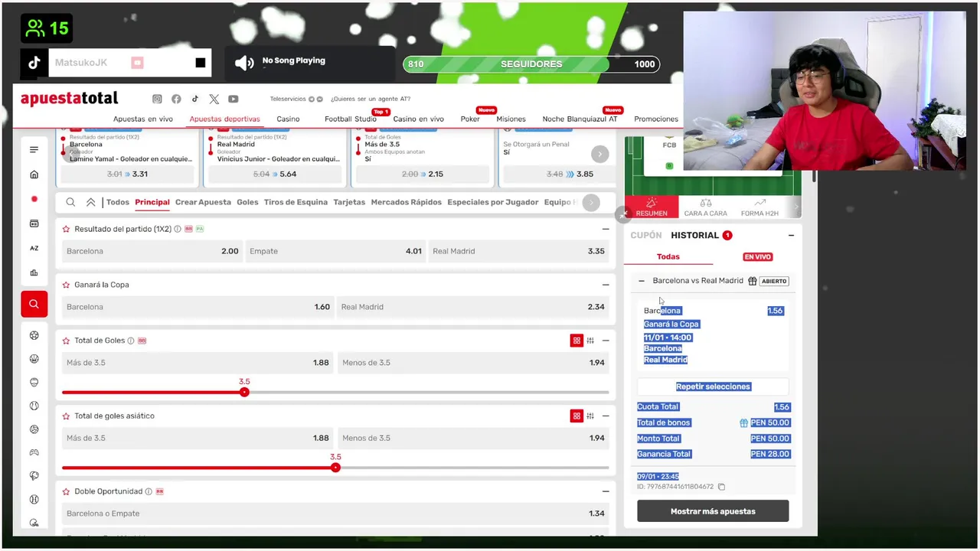Switch to the Tiros de Esquina tab
This screenshot has height=551, width=980.
pos(296,202)
